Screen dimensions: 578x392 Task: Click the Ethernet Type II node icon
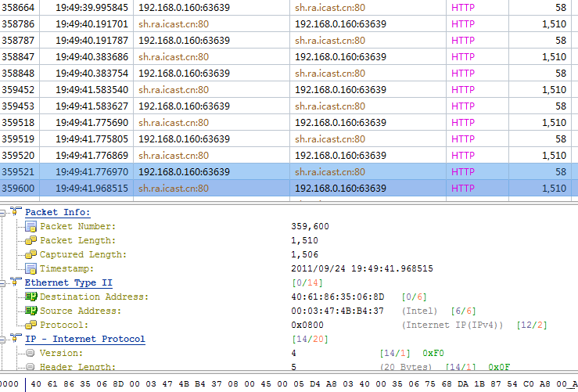(15, 282)
